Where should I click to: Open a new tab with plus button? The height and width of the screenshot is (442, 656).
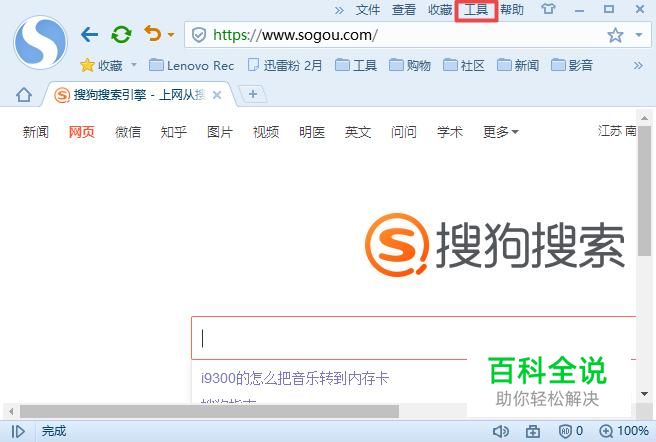click(x=253, y=94)
